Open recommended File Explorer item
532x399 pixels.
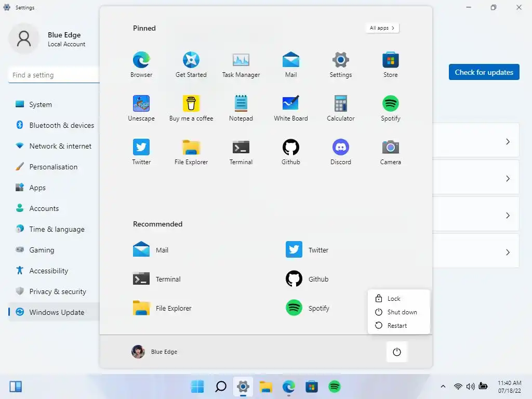click(x=162, y=308)
